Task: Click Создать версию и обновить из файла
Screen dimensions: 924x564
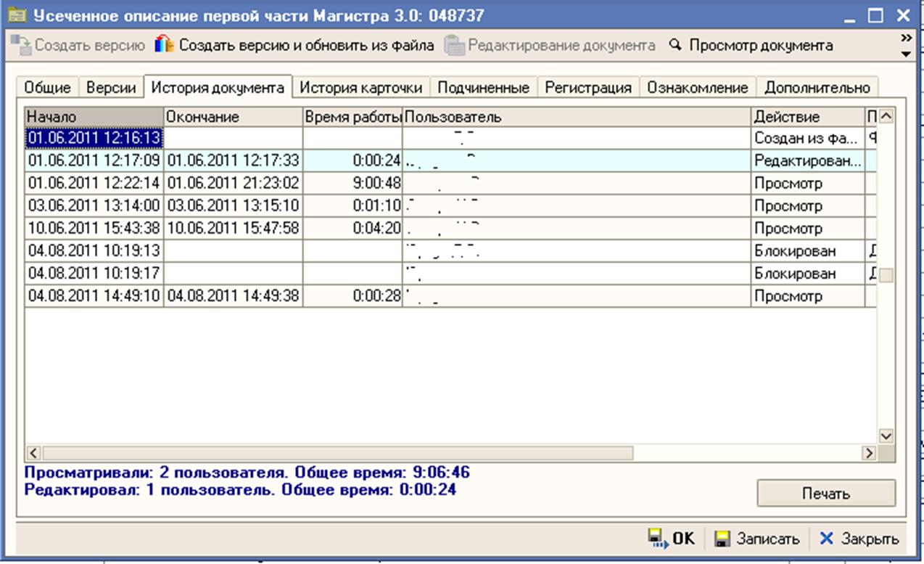Action: pyautogui.click(x=294, y=46)
